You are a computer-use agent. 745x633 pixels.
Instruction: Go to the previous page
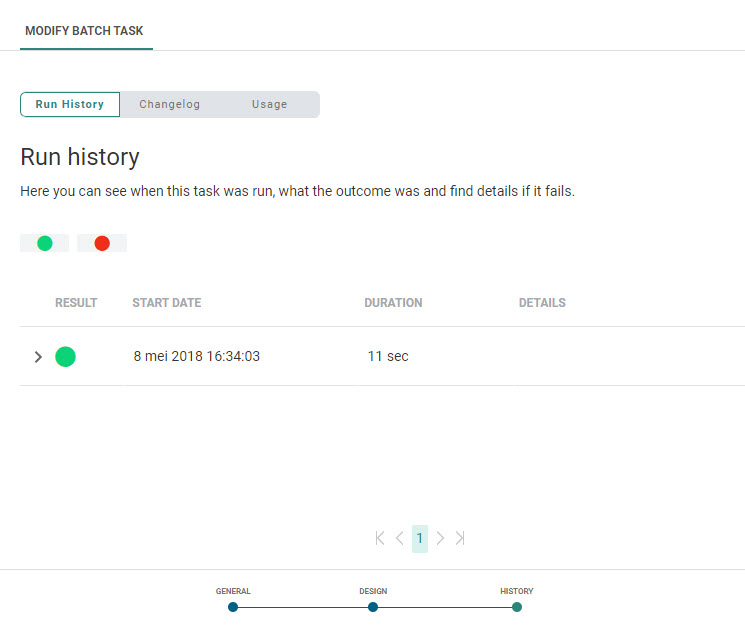pyautogui.click(x=400, y=538)
